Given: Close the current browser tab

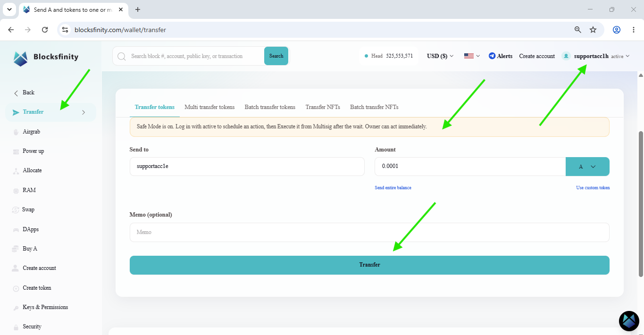Looking at the screenshot, I should 120,9.
